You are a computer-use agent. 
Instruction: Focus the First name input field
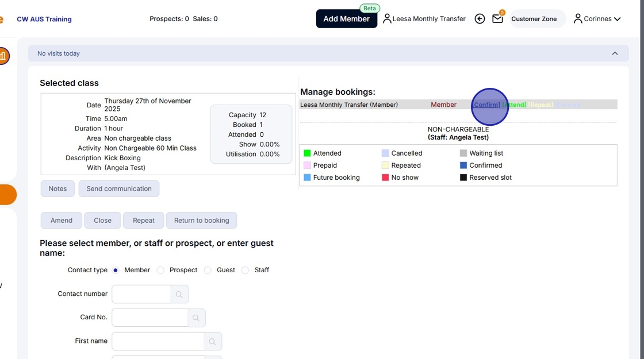[158, 341]
